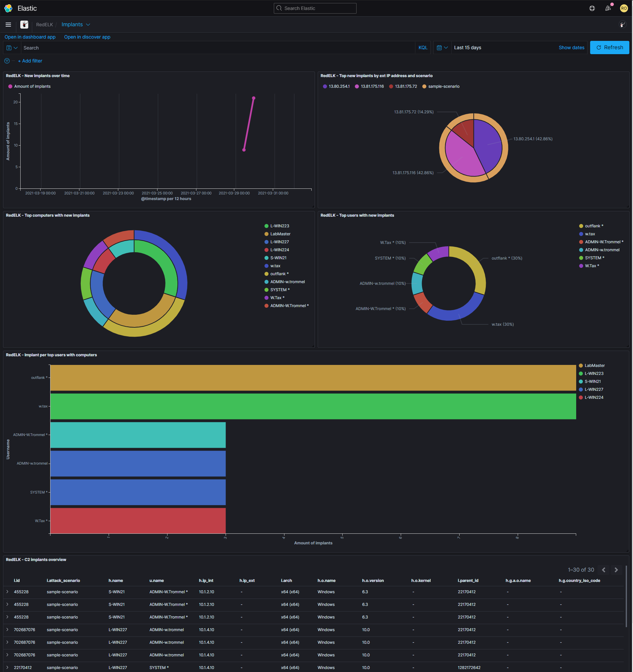
Task: Toggle Amount of implants legend item
Action: point(29,86)
